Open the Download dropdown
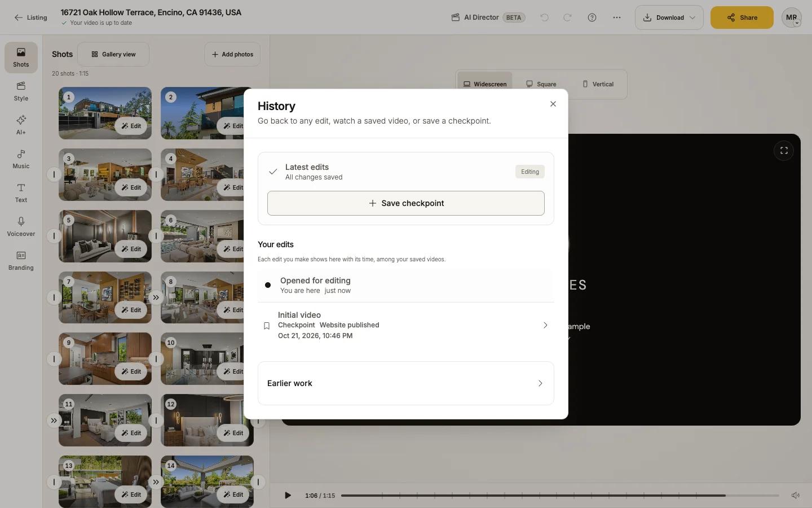 tap(669, 17)
